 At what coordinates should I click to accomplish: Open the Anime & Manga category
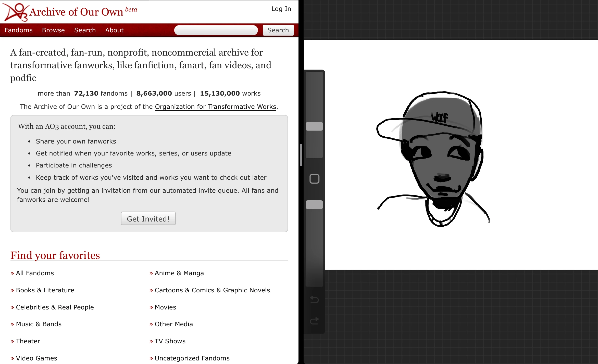[x=179, y=273]
